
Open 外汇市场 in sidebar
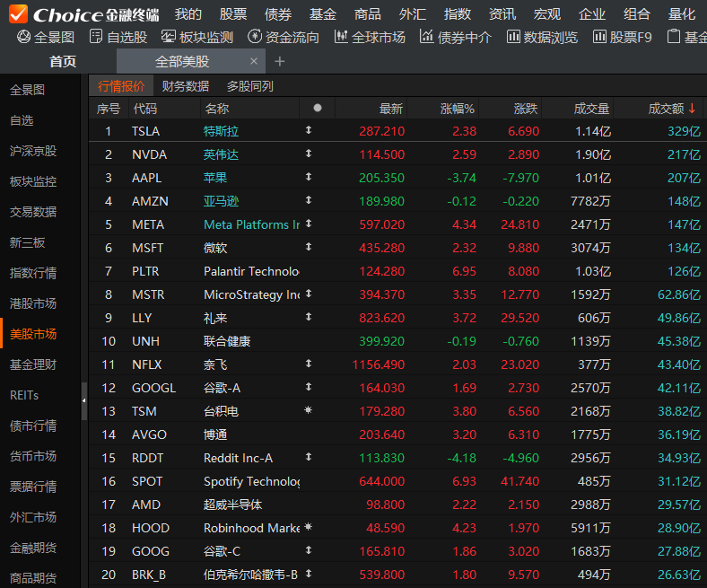[33, 517]
